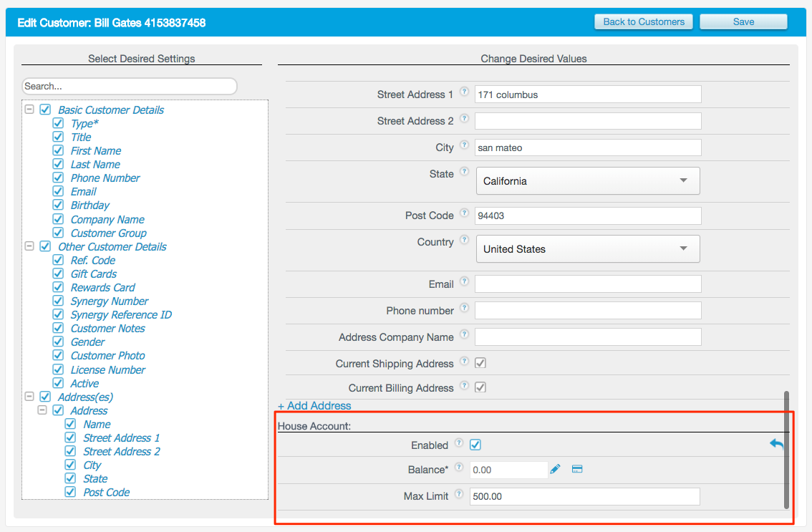Uncheck the Enabled checkbox under House Account
Image resolution: width=812 pixels, height=532 pixels.
(475, 444)
